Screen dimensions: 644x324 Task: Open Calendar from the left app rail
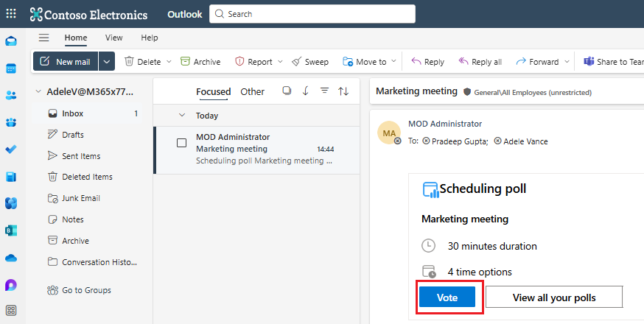[x=11, y=68]
